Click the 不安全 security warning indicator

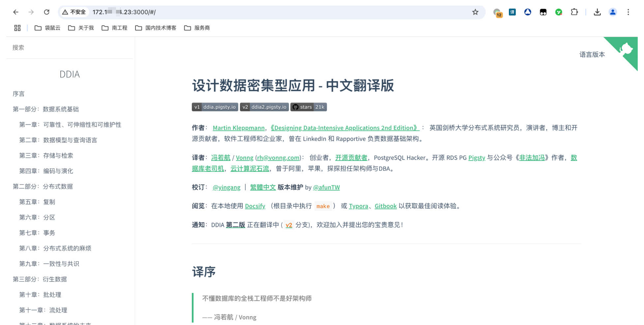click(74, 12)
